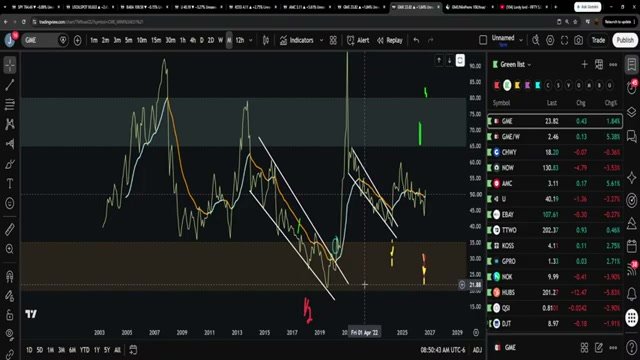Select the trend line drawing tool
Screen dimensions: 640x360
[x=10, y=85]
